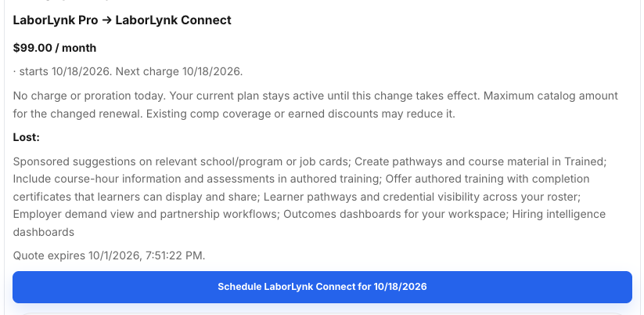Click the $99.00 / month price label

click(x=55, y=48)
